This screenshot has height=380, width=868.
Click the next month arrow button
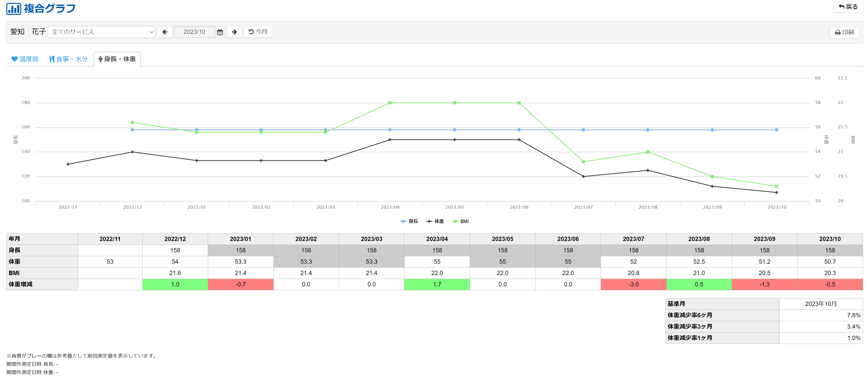(x=234, y=32)
